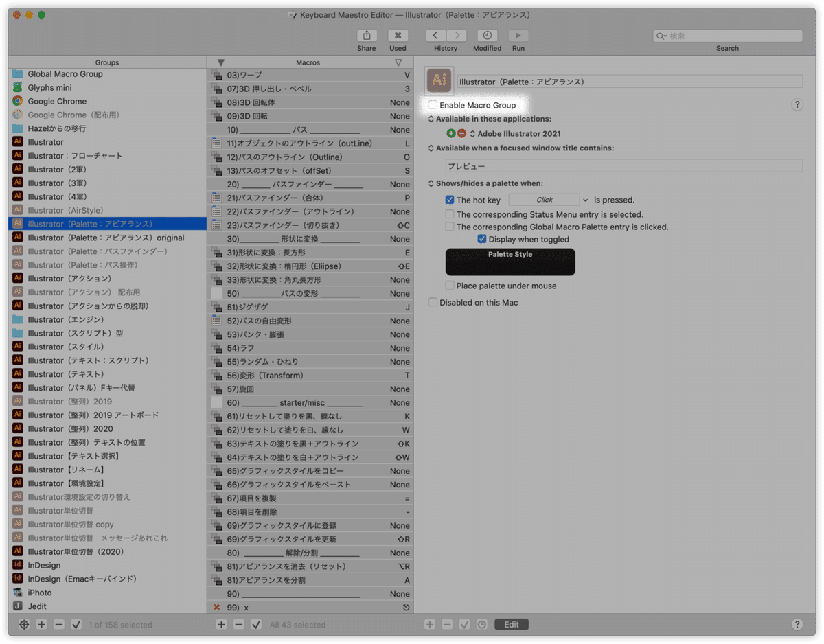Screen dimensions: 824x644
Task: Click the red x icon of macro 99) x
Action: click(x=217, y=608)
